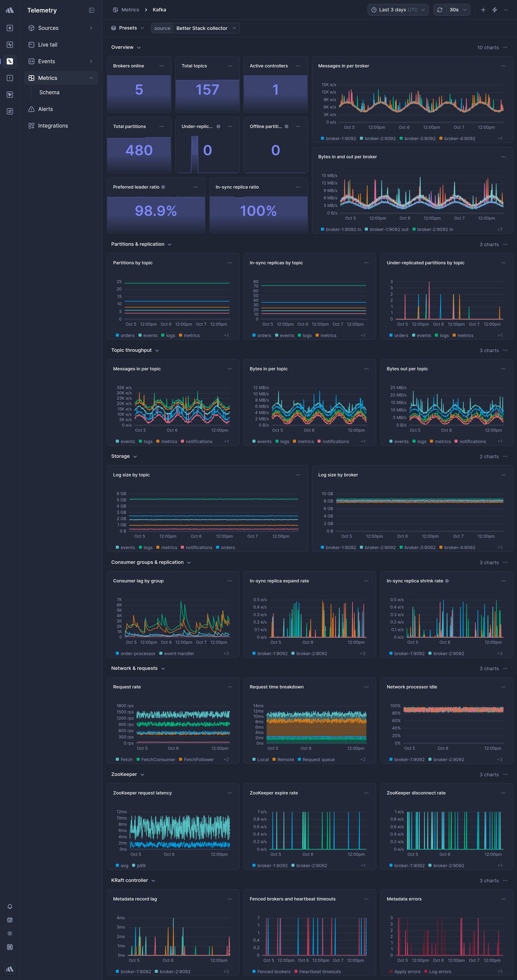Show +1 more series in Messages in per broker

pyautogui.click(x=500, y=139)
